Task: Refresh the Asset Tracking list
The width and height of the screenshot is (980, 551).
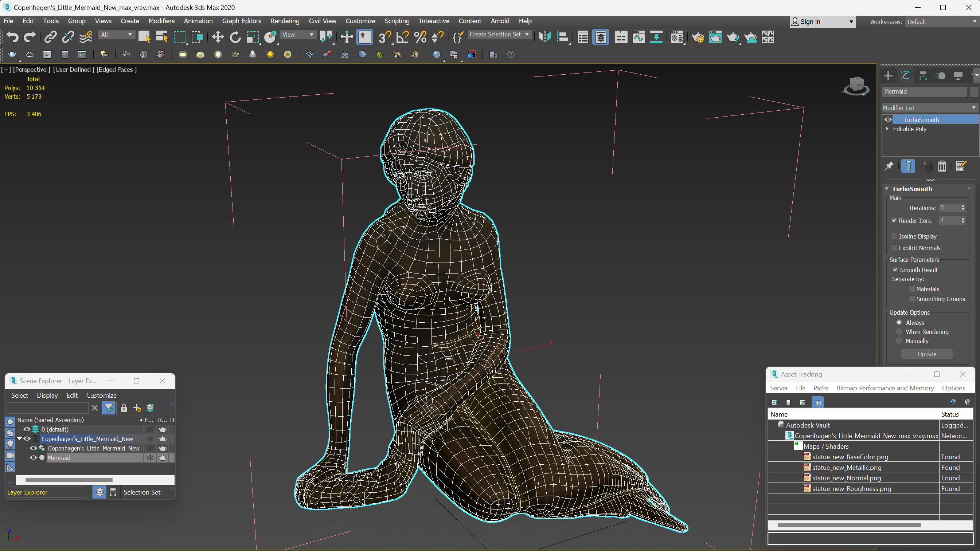Action: point(774,402)
